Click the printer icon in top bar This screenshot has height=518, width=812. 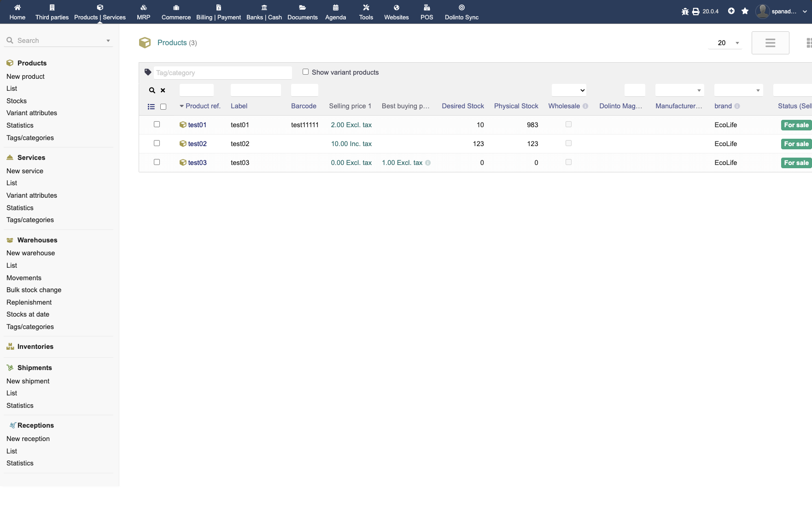(x=695, y=12)
